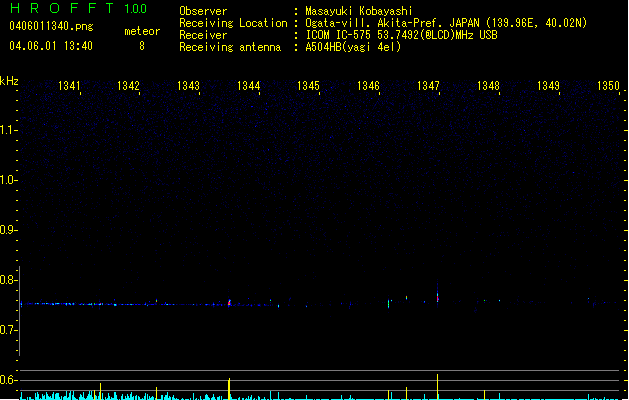Click the 'Receiver' field label
This screenshot has width=629, height=400.
click(203, 35)
